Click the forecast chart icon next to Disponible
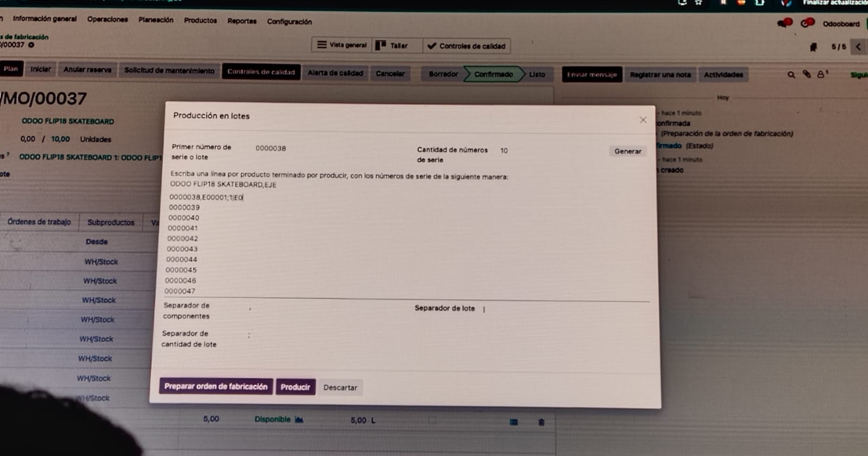The image size is (868, 456). 299,420
